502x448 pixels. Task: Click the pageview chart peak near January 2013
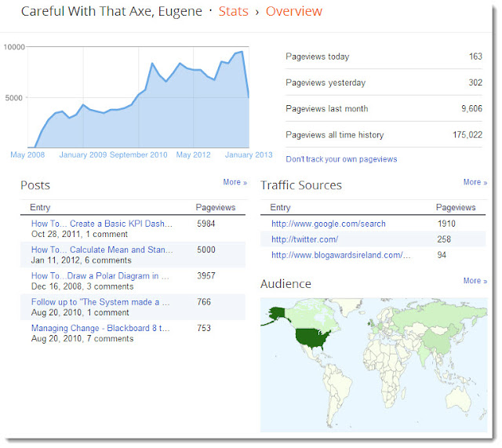click(x=242, y=52)
